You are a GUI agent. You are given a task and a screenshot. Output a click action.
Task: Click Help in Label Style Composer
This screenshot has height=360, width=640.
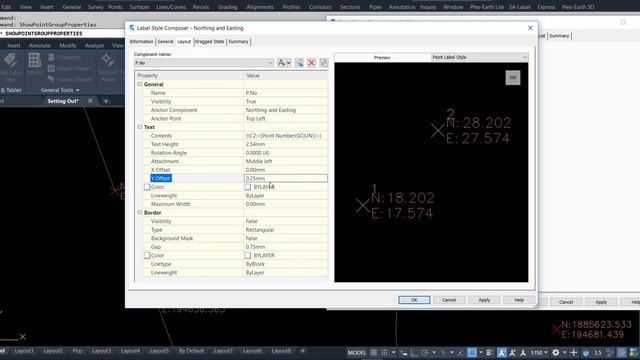[x=519, y=300]
